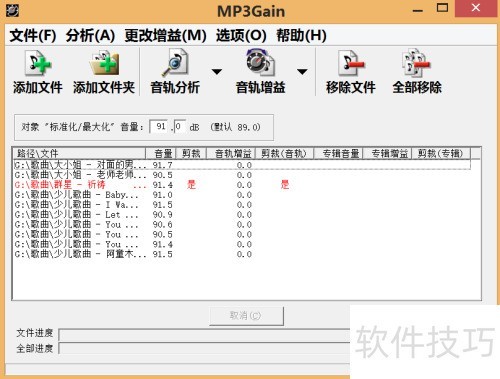Click Remove All (全部移除) toolbar icon

pos(417,63)
